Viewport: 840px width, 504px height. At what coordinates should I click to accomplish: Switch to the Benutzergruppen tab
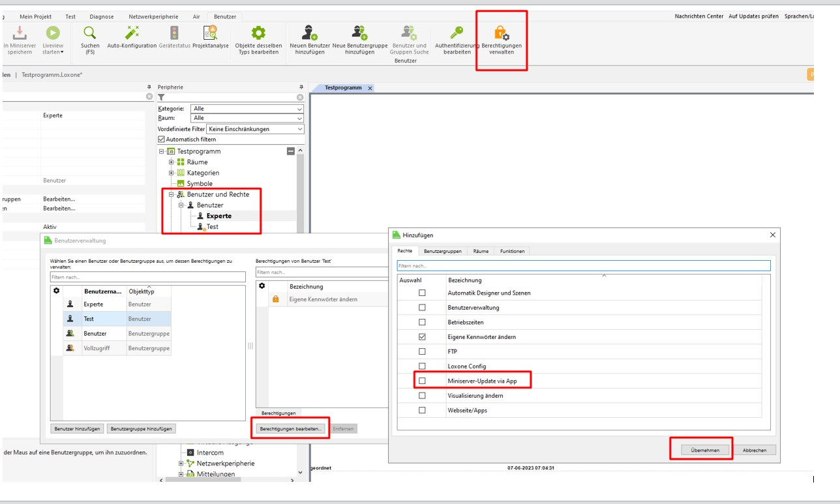(x=442, y=251)
